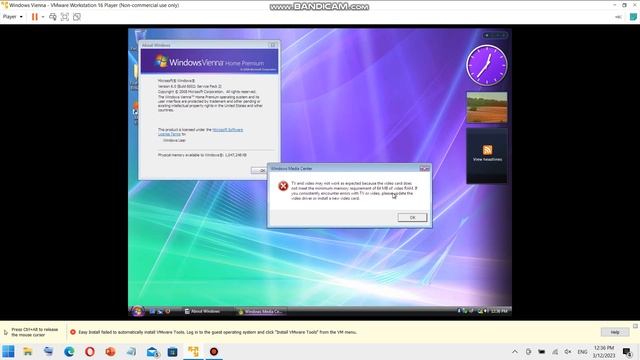The height and width of the screenshot is (360, 640).
Task: Click the guest taskbar clock
Action: [499, 311]
